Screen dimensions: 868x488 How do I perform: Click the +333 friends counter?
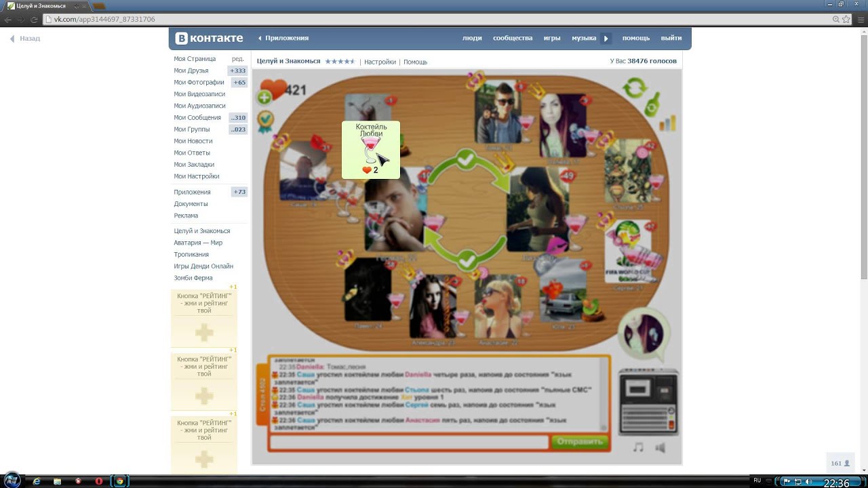(x=238, y=70)
